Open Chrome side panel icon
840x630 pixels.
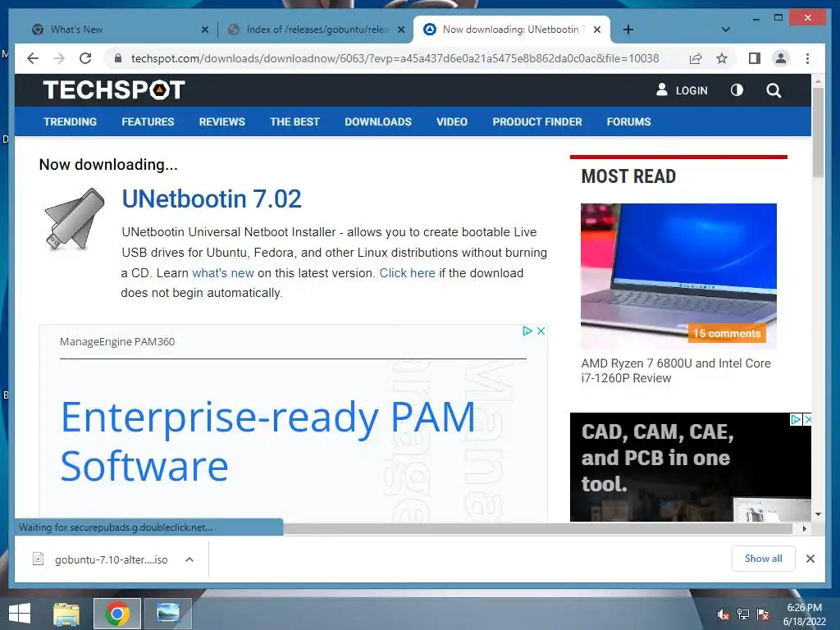click(755, 58)
